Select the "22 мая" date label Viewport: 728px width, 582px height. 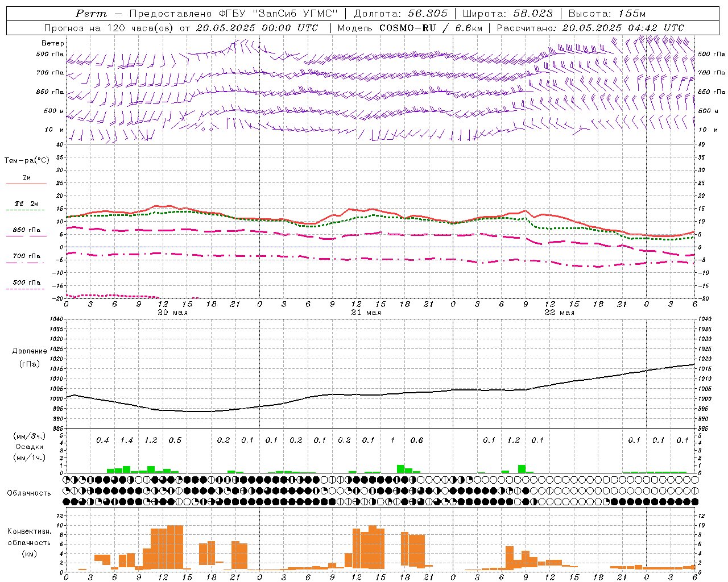(559, 313)
